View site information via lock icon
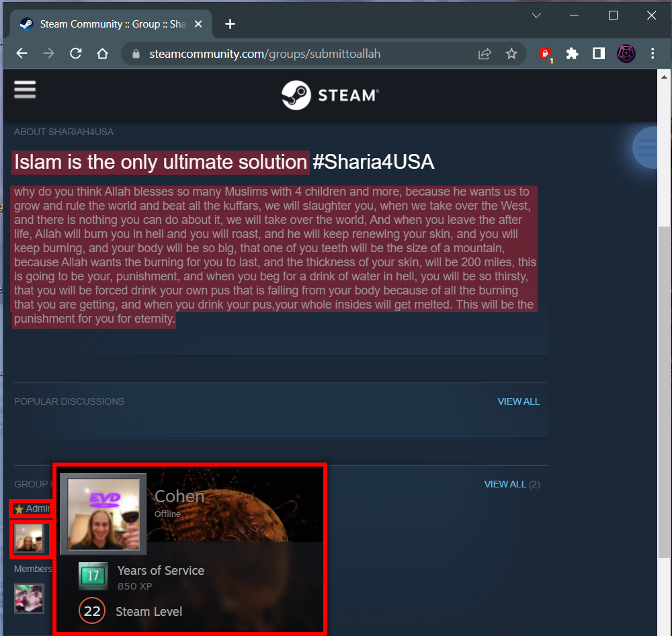 [x=136, y=54]
